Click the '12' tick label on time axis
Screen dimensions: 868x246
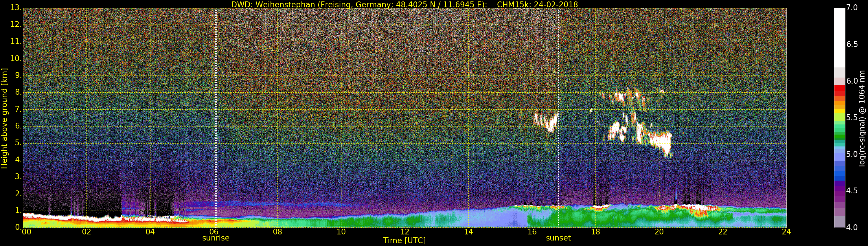click(x=404, y=232)
